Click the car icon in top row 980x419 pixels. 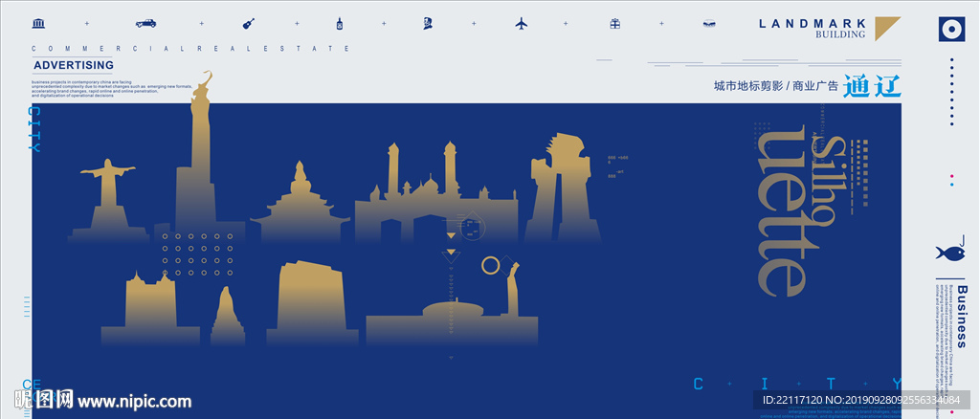pyautogui.click(x=145, y=24)
